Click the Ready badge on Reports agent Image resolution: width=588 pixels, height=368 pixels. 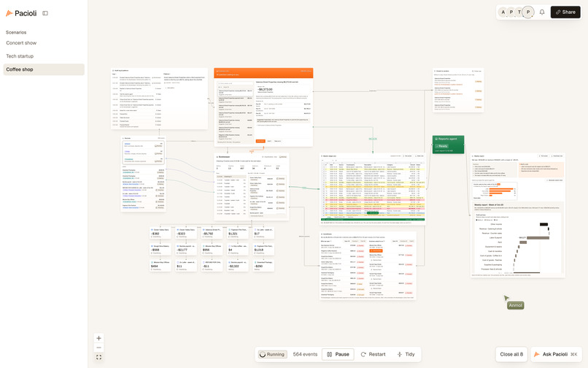click(442, 146)
